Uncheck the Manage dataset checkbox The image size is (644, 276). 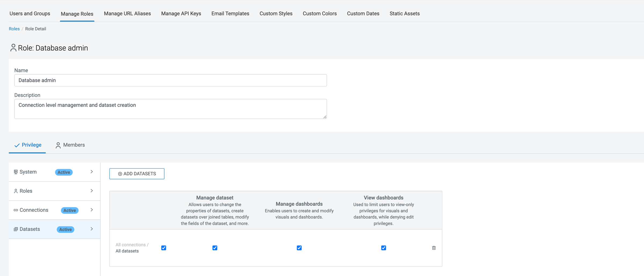215,248
